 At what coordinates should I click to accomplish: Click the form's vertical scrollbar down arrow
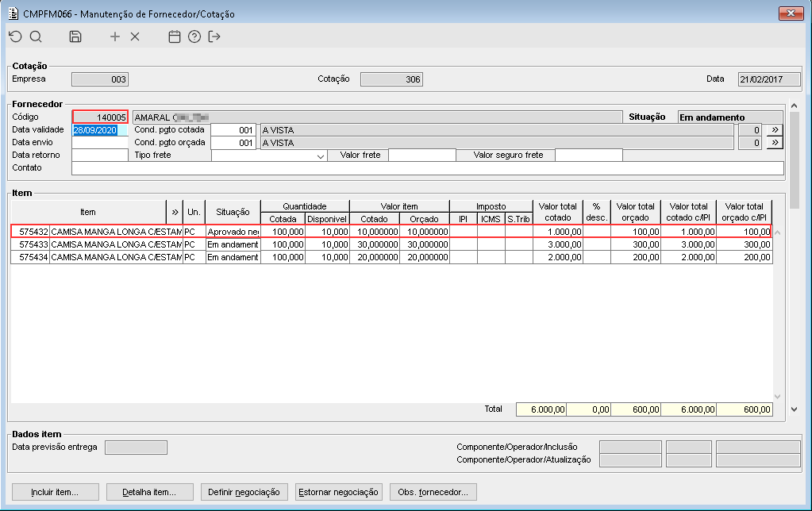click(x=795, y=409)
